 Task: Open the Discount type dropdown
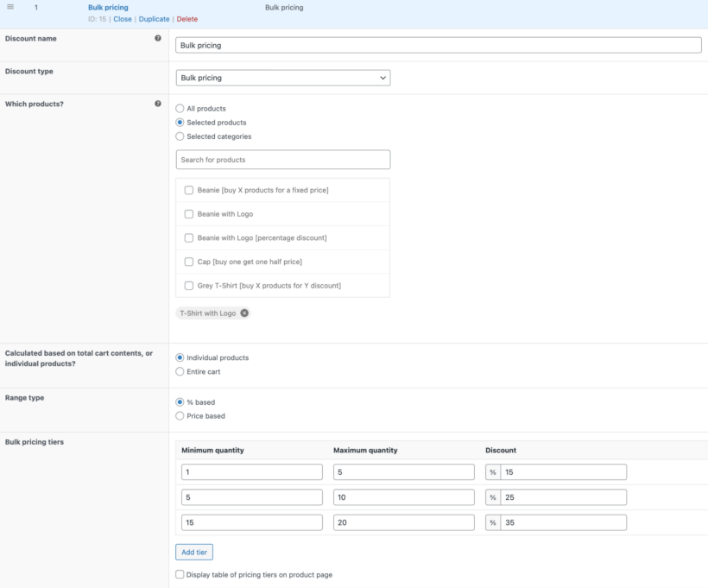pyautogui.click(x=282, y=77)
